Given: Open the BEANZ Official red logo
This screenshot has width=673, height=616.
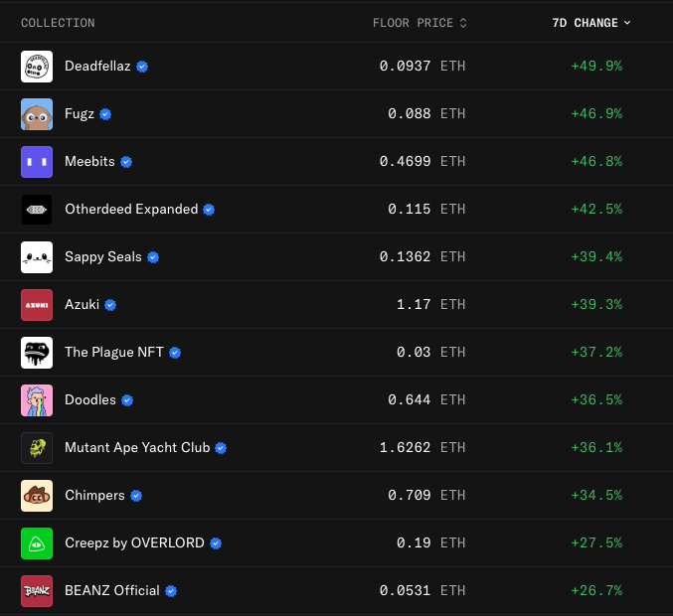Looking at the screenshot, I should click(37, 591).
